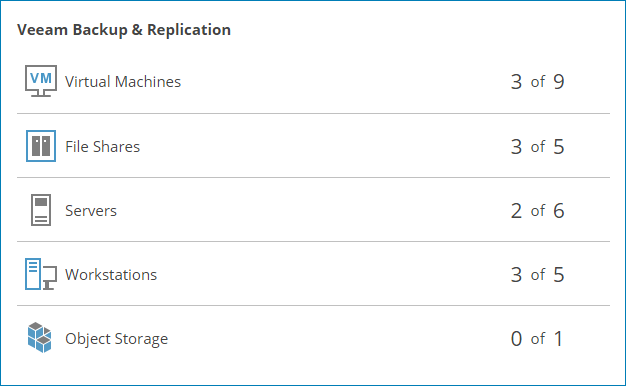Click the Workstations computer icon
The width and height of the screenshot is (626, 386).
point(41,274)
